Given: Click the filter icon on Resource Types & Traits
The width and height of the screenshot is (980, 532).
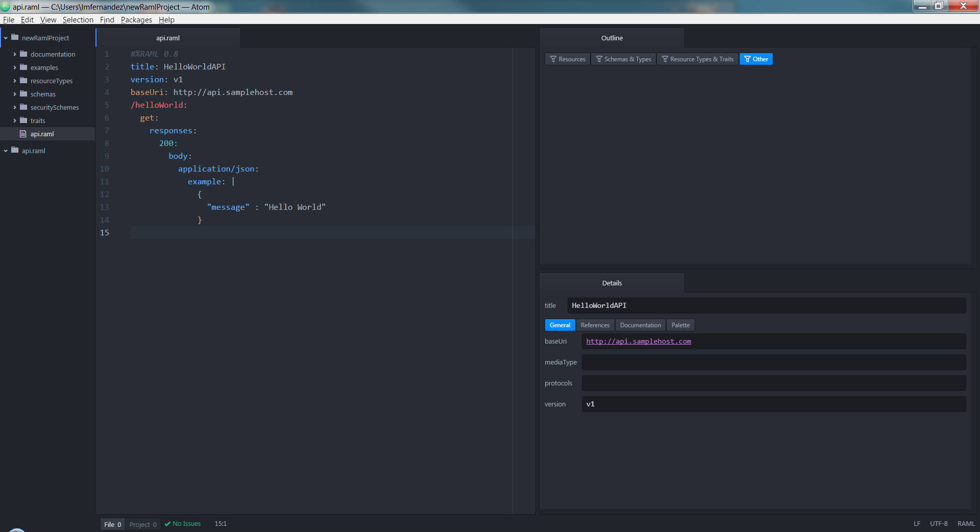Looking at the screenshot, I should 665,59.
